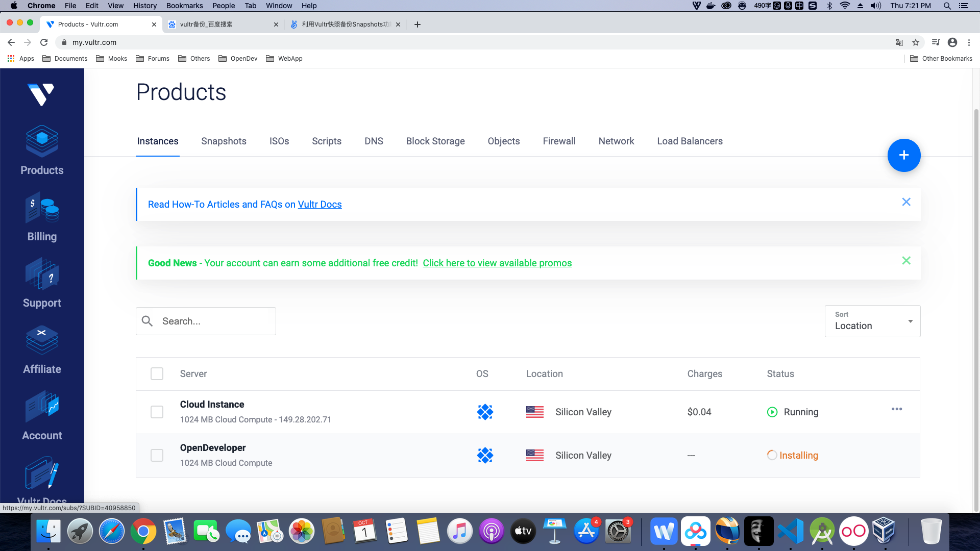Expand Documents bookmark folder

pyautogui.click(x=65, y=59)
